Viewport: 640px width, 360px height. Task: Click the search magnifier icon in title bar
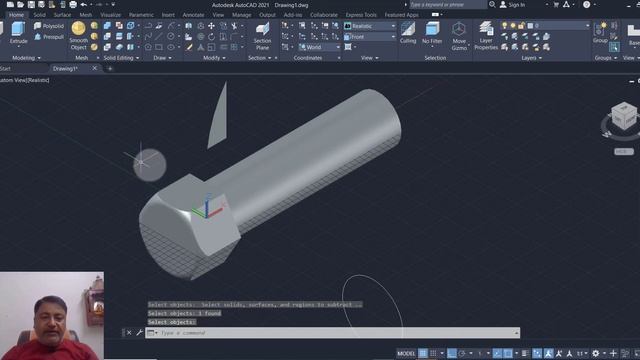(x=492, y=4)
